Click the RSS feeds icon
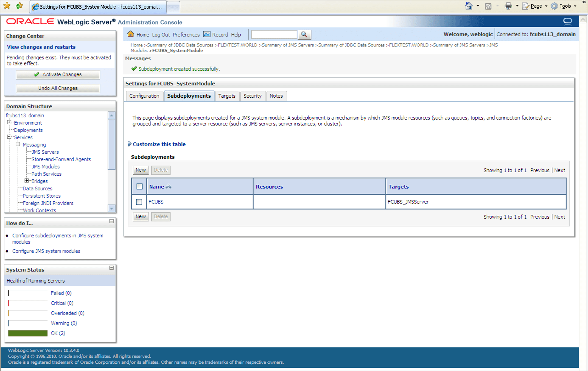588x371 pixels. [x=488, y=6]
